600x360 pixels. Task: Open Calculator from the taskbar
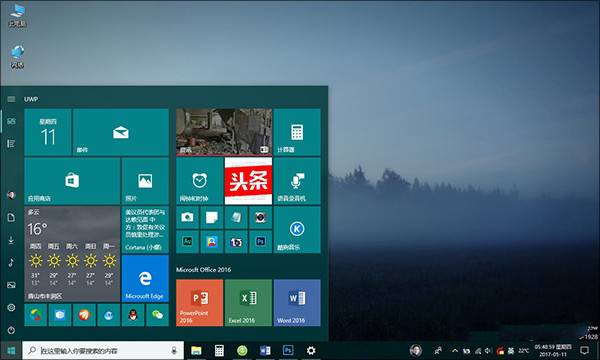219,350
